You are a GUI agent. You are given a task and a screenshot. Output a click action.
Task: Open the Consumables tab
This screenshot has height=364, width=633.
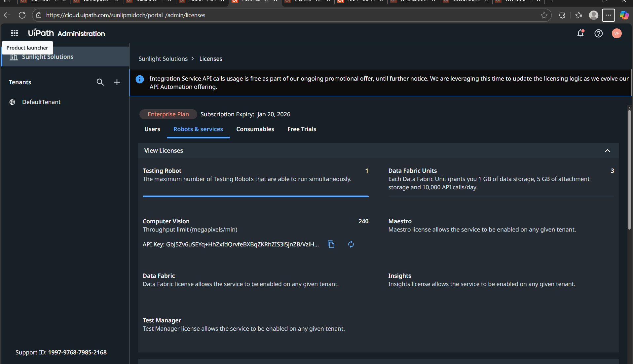tap(255, 129)
